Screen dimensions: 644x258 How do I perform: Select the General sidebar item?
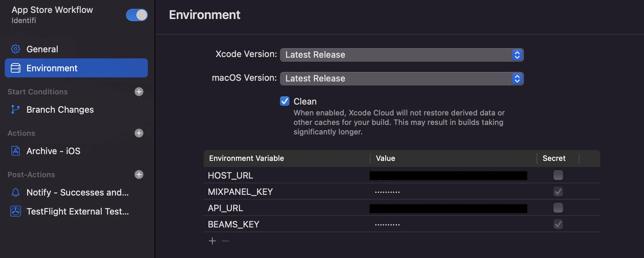[42, 49]
